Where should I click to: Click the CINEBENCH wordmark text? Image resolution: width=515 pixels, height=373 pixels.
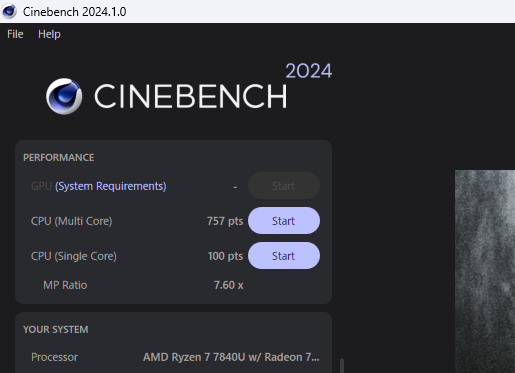click(191, 96)
